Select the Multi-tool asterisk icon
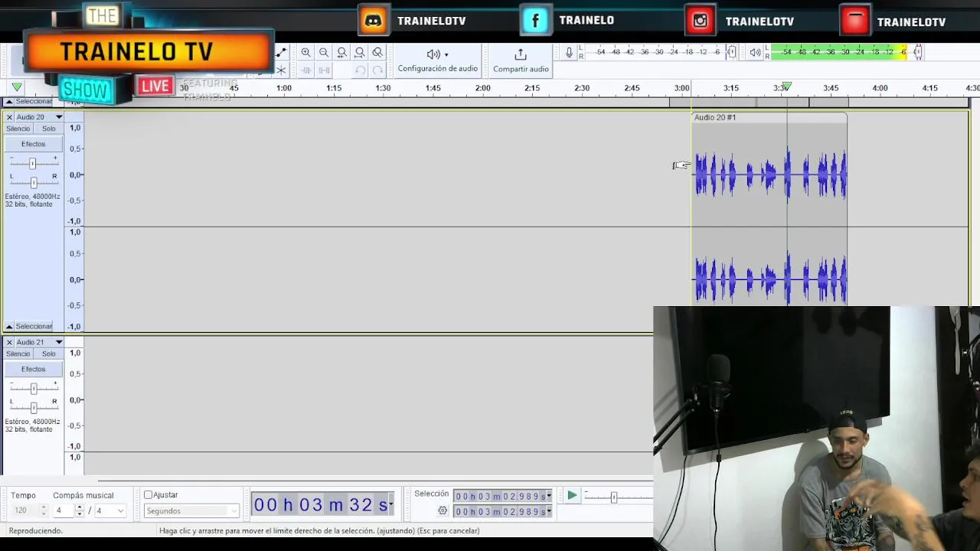The width and height of the screenshot is (980, 551). pos(281,70)
